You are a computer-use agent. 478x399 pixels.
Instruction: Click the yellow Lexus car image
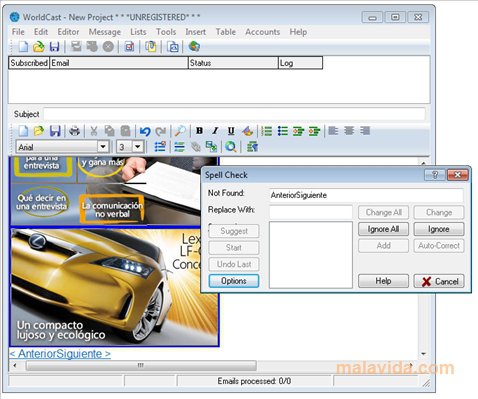point(114,287)
